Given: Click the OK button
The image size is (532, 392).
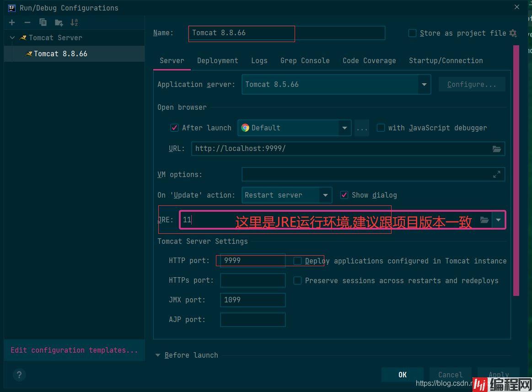Looking at the screenshot, I should pos(402,375).
